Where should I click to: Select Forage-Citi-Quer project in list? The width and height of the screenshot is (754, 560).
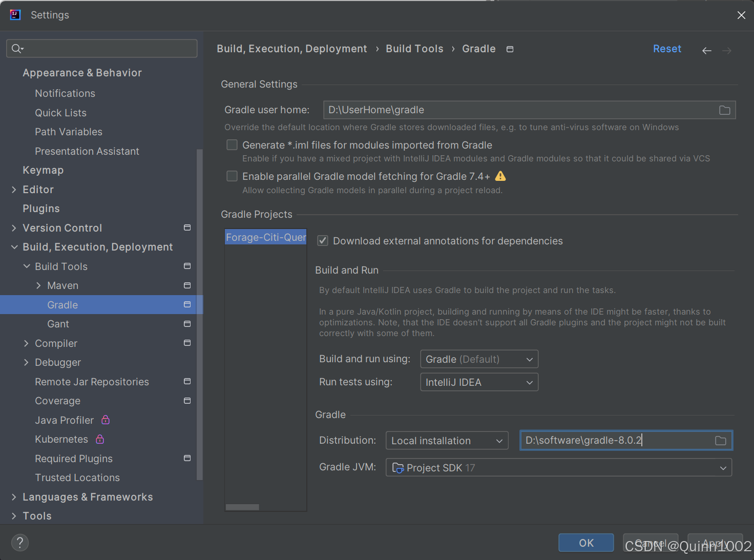tap(266, 237)
